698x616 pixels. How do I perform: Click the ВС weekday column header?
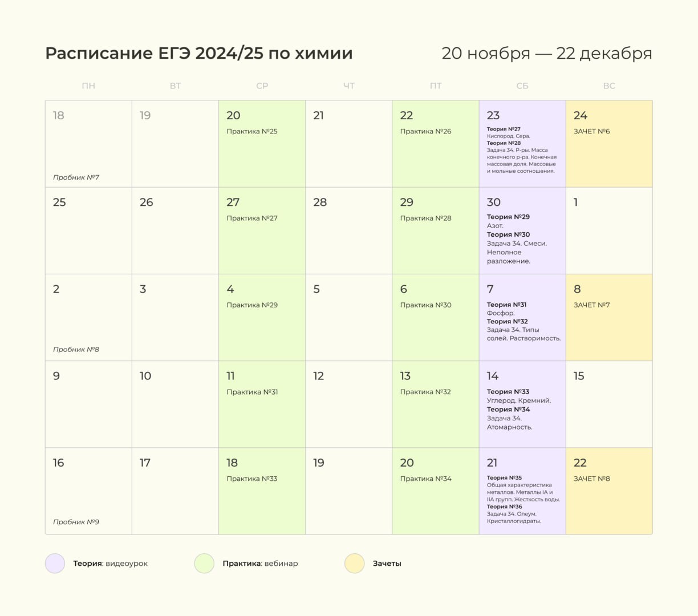coord(609,86)
